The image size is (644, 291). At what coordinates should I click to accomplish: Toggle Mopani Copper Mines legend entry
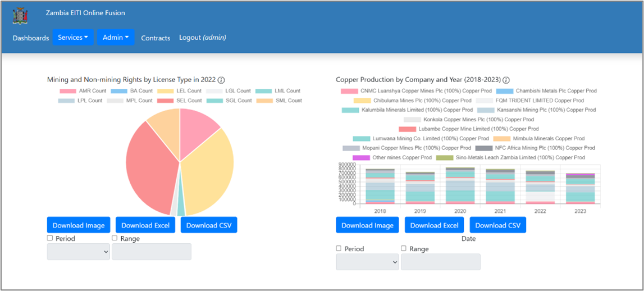click(407, 148)
